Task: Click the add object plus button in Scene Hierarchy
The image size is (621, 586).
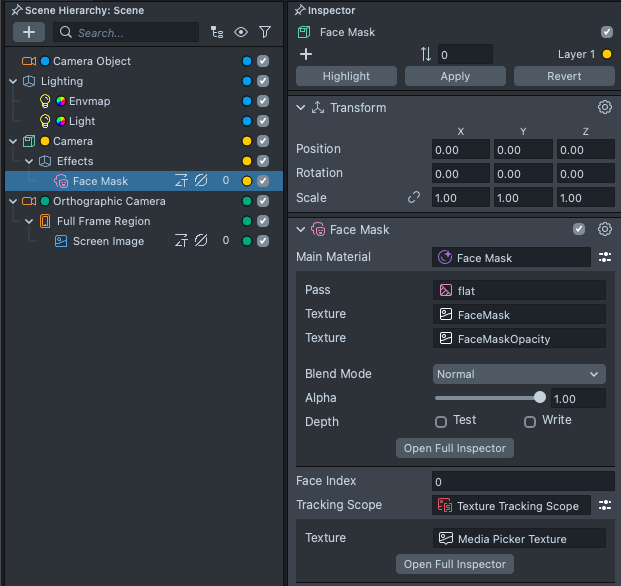Action: click(x=29, y=33)
